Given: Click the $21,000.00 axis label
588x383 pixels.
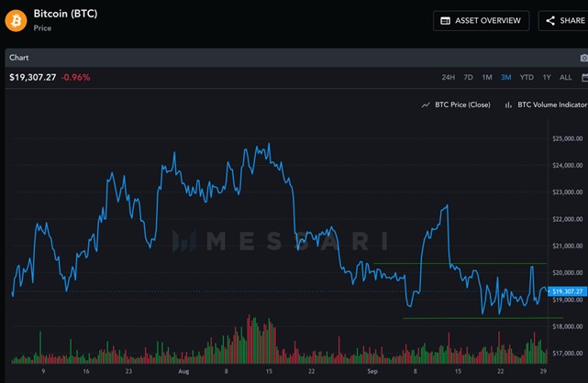Looking at the screenshot, I should click(x=568, y=246).
